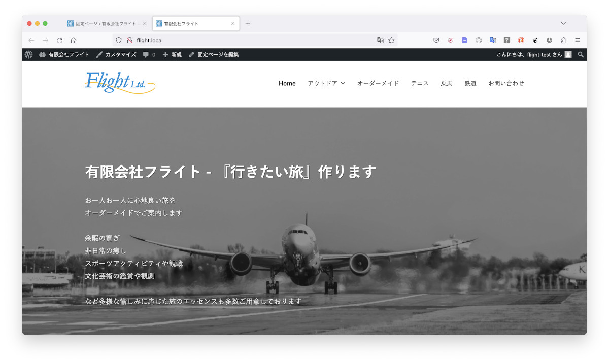Open the blue translate extension in toolbar

click(x=492, y=40)
